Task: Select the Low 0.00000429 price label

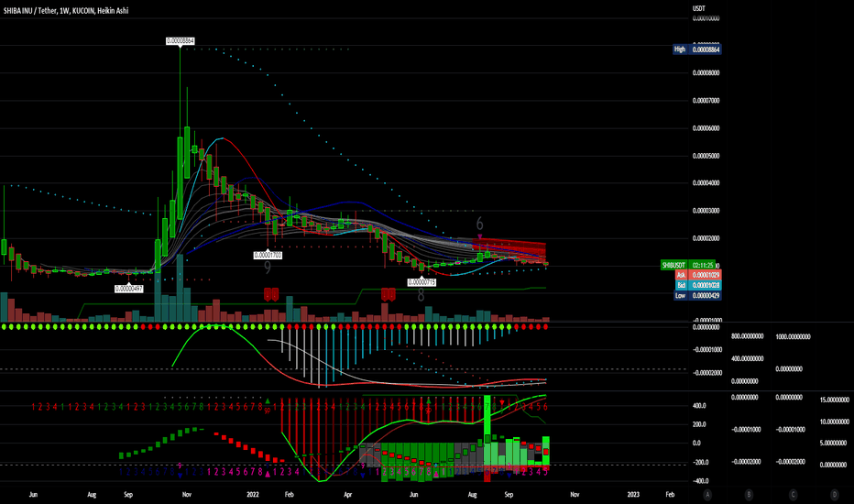Action: point(697,296)
